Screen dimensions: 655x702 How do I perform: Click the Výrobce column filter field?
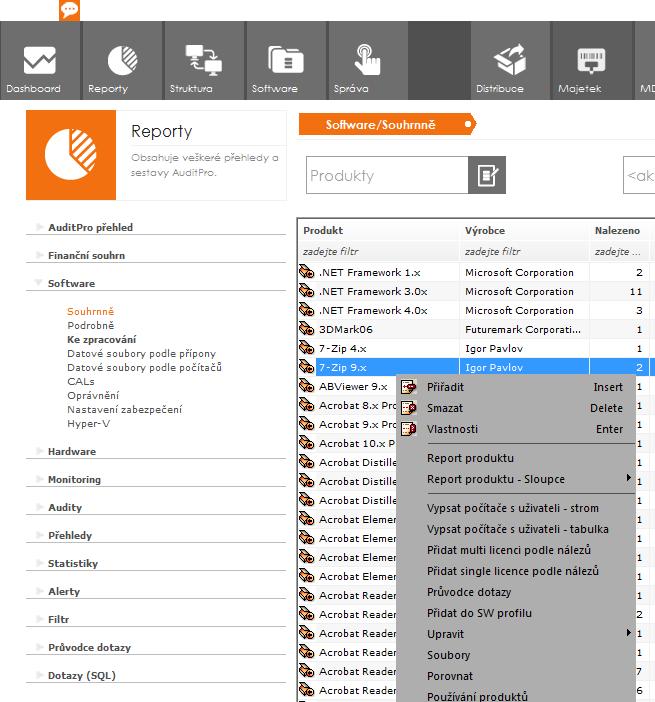(524, 252)
